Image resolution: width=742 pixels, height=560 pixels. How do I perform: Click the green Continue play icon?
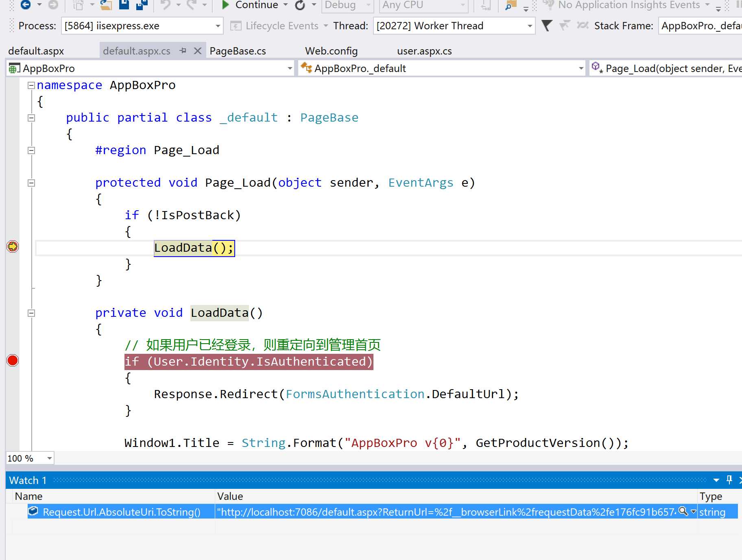225,5
